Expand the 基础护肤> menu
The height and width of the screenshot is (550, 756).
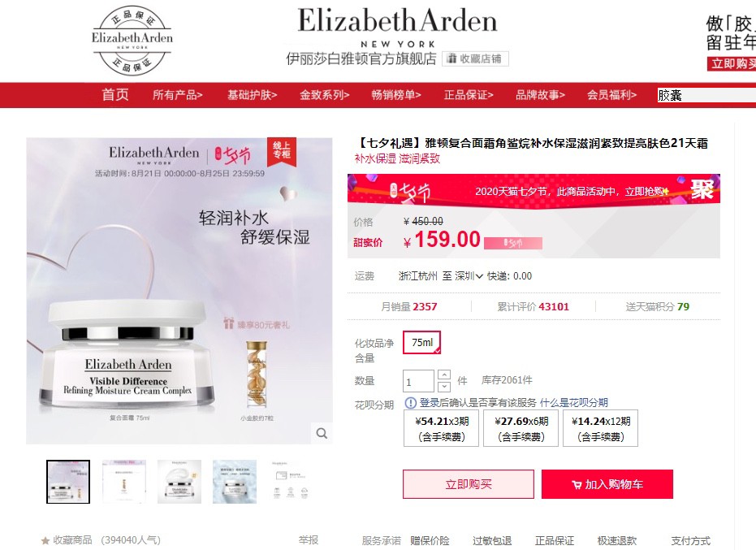tap(253, 95)
